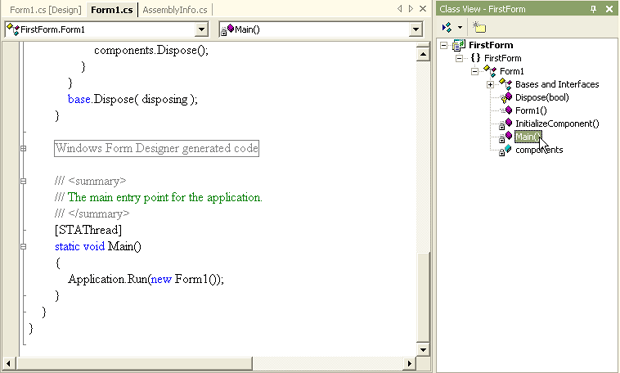The width and height of the screenshot is (620, 373).
Task: Open the AssemblyInfo.cs tab
Action: (x=175, y=9)
